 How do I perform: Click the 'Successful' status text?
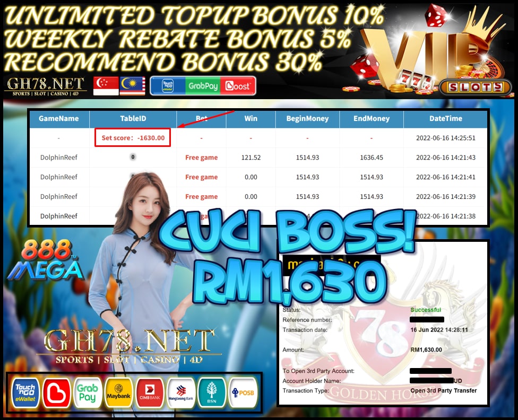426,310
